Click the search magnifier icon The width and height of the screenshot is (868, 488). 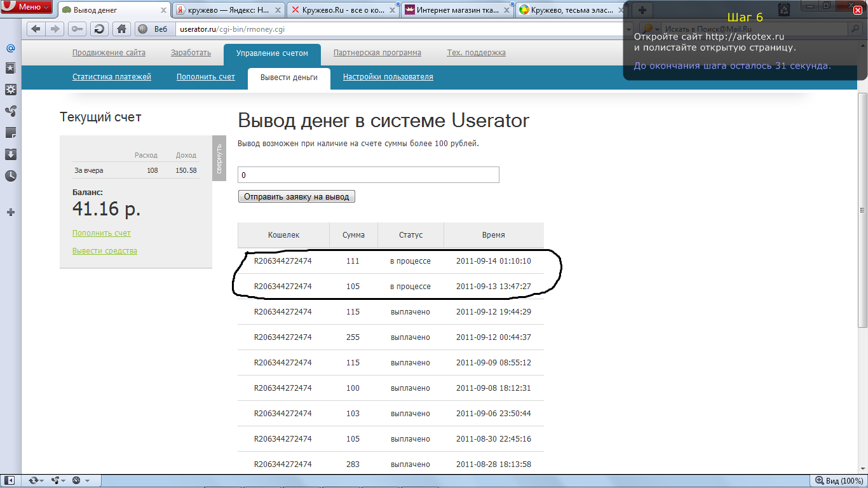pos(855,29)
